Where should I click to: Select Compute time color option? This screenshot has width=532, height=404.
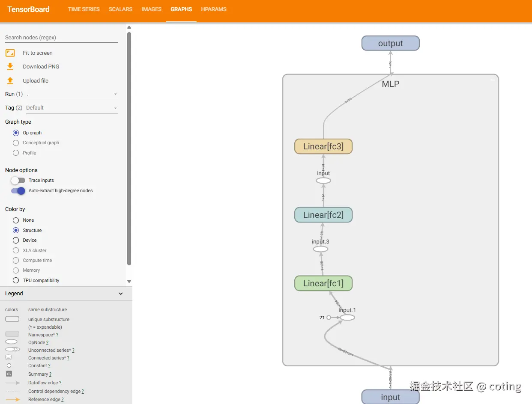(16, 260)
